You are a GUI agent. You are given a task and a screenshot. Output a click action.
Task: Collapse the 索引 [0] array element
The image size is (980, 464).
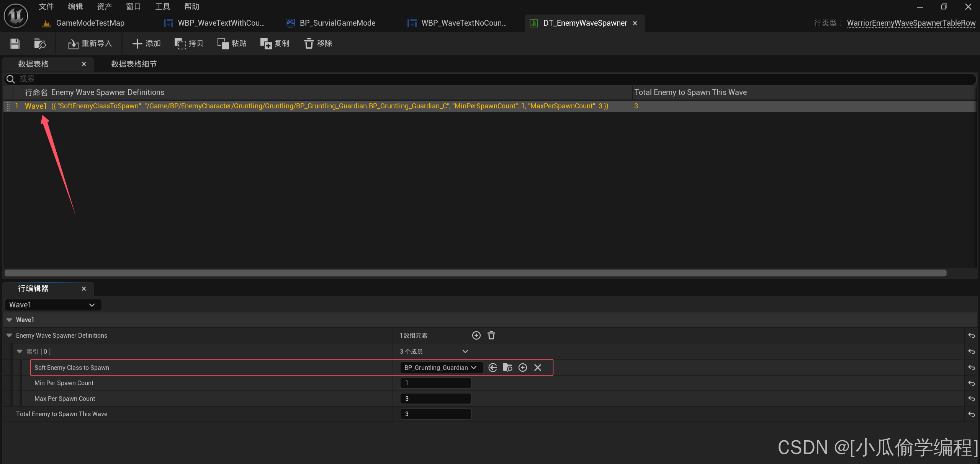point(20,351)
